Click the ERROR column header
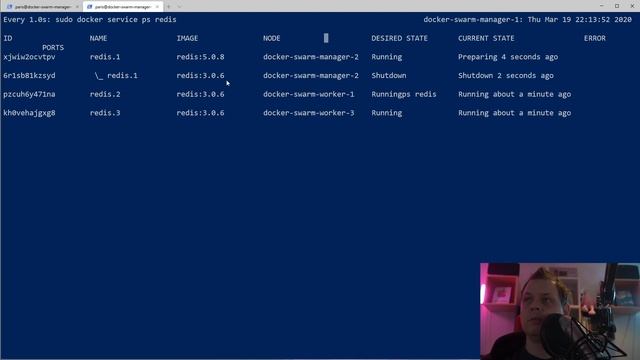 point(595,38)
